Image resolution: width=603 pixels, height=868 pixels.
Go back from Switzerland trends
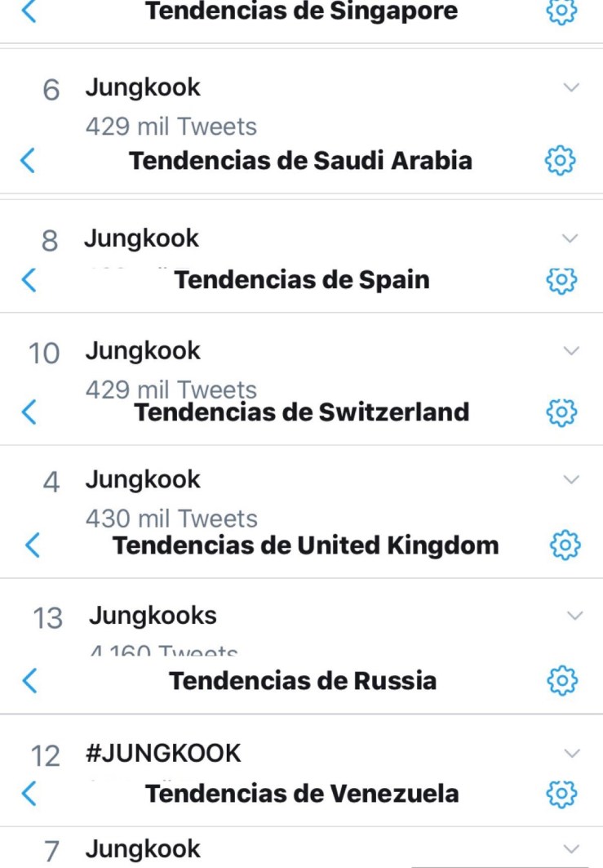click(x=29, y=411)
